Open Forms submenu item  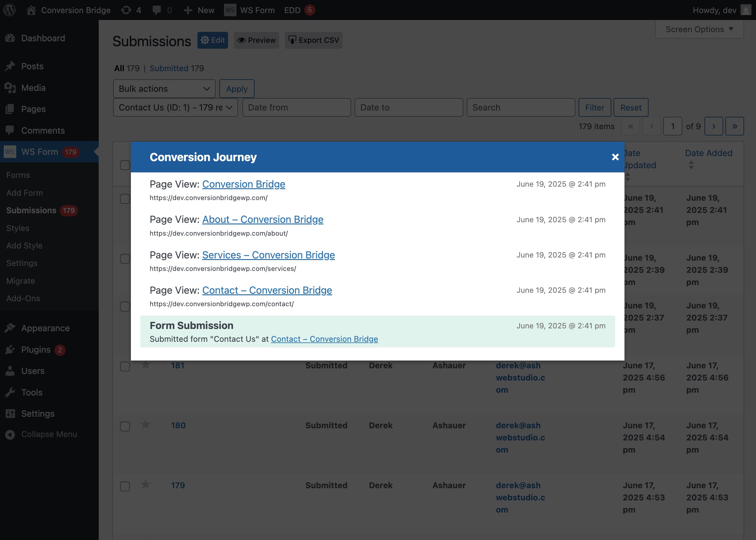[x=18, y=175]
